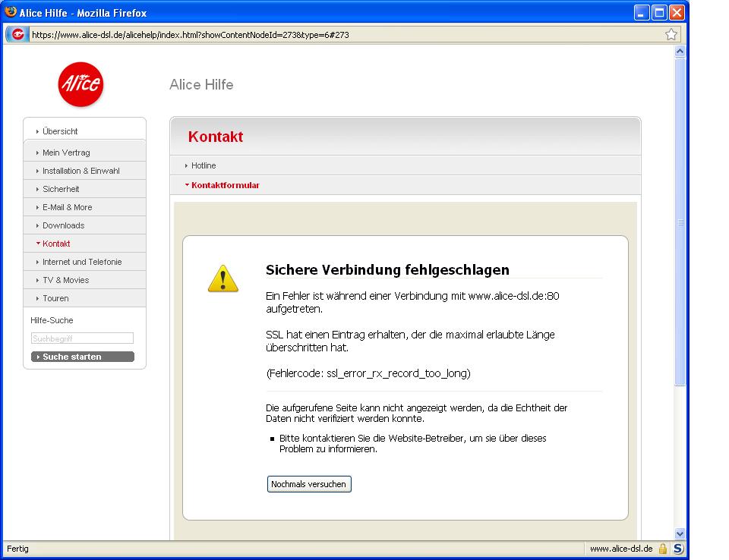
Task: Click into the Suchbegriff search field
Action: (82, 338)
